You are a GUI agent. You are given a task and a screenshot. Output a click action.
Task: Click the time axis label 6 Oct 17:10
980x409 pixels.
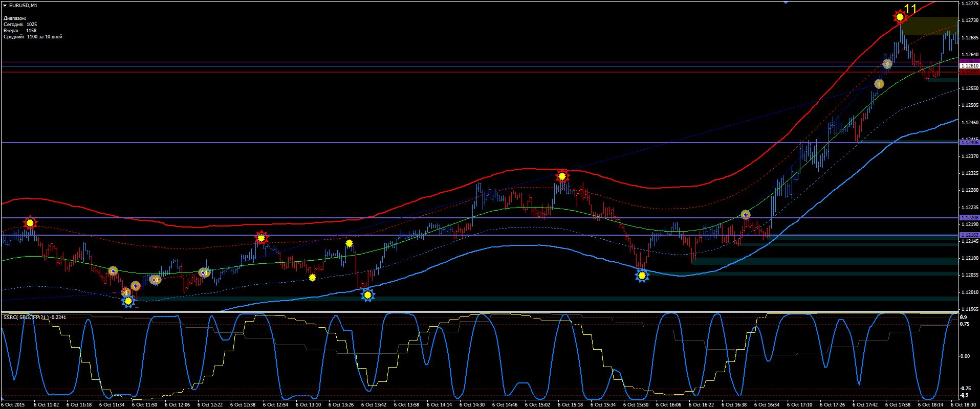click(799, 405)
